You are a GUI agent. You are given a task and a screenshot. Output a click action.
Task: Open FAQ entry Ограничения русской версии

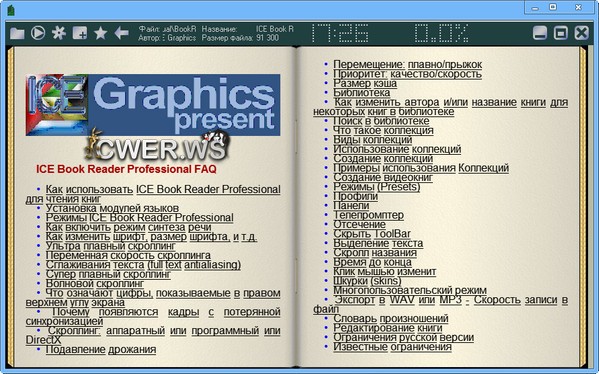pos(403,337)
